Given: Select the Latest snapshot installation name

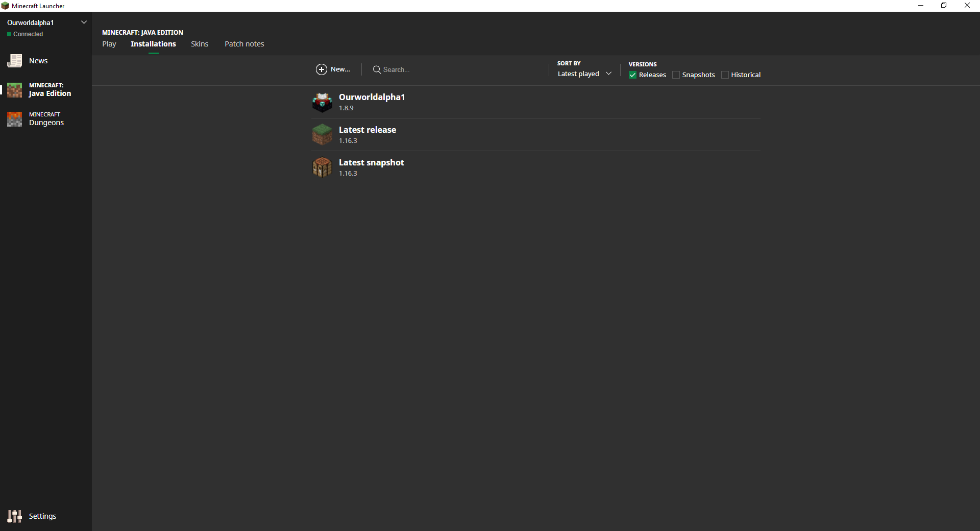Looking at the screenshot, I should (372, 162).
